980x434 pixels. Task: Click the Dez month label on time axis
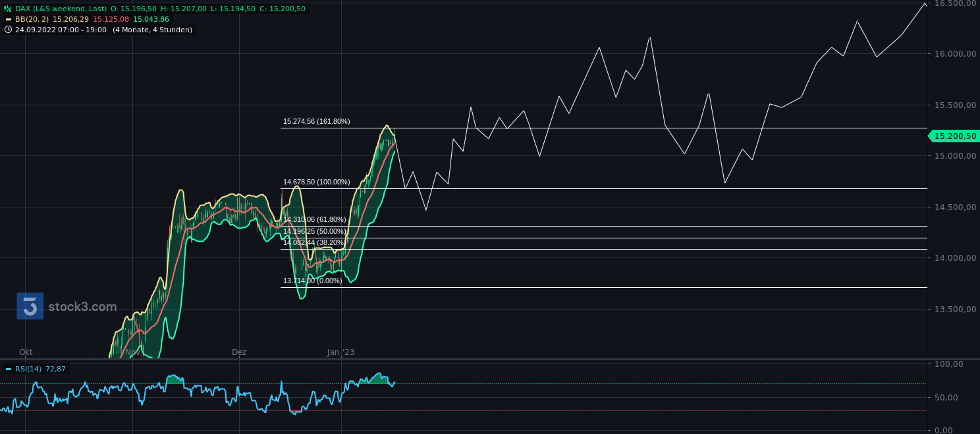click(x=238, y=352)
